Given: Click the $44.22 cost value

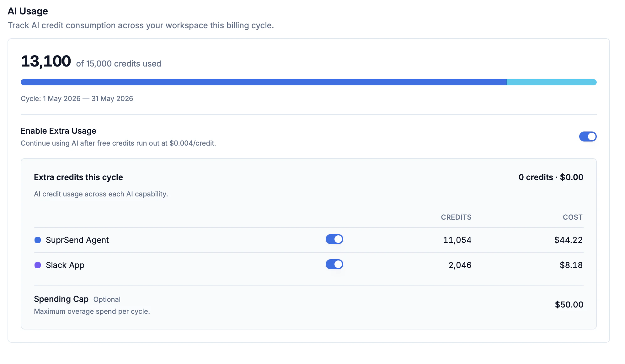Looking at the screenshot, I should tap(568, 240).
